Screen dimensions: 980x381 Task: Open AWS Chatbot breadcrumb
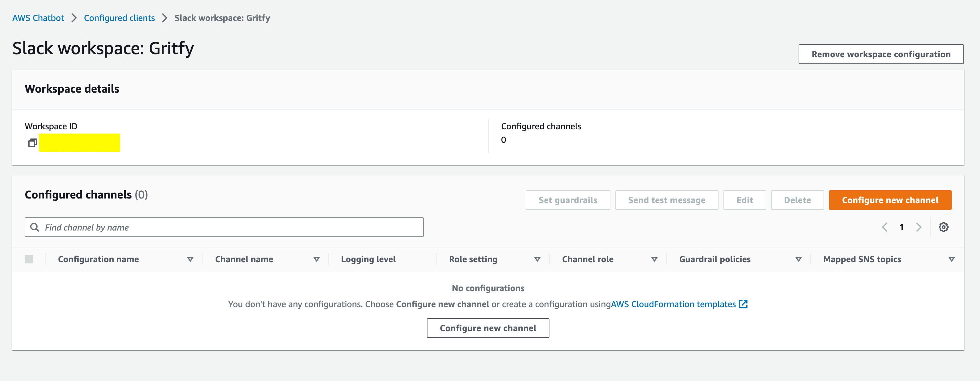point(38,18)
